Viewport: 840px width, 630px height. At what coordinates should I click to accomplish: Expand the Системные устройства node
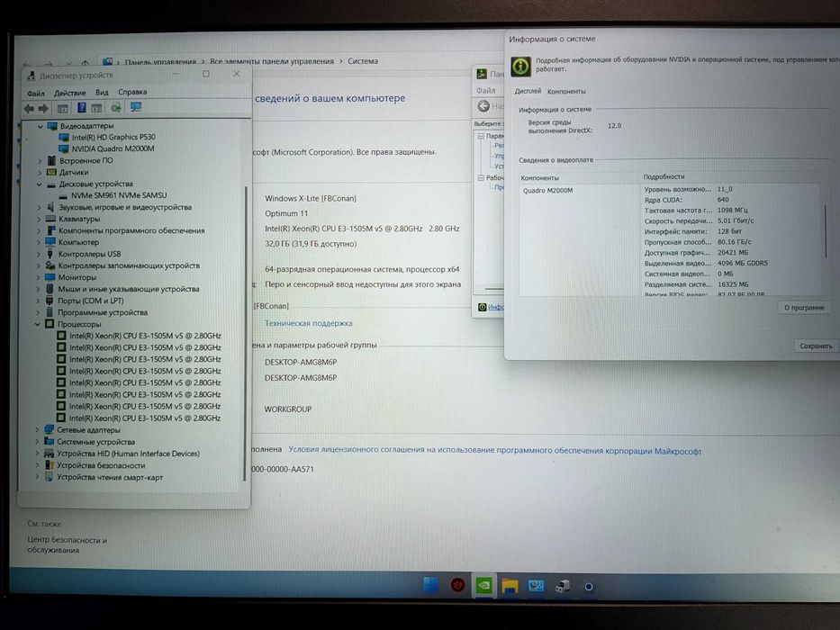tap(37, 442)
